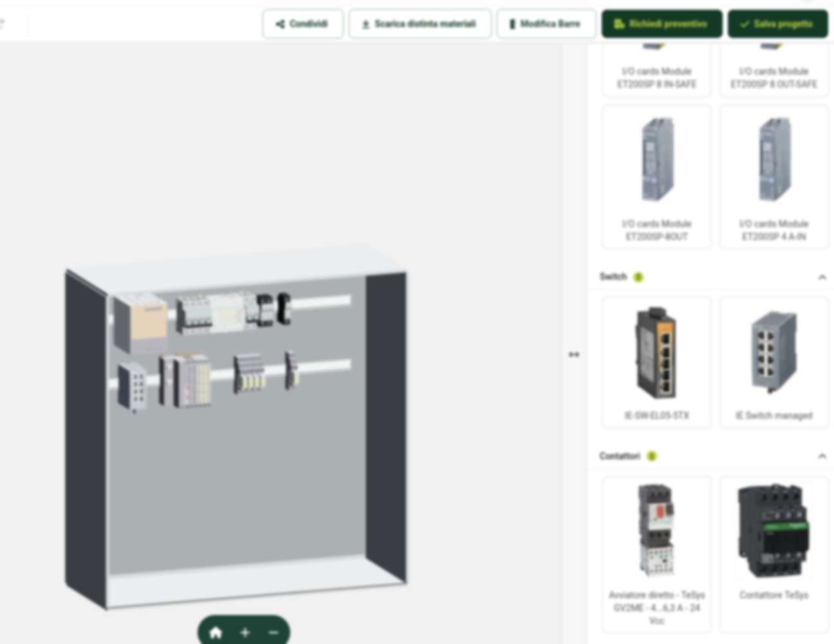
Task: Click the Contattori item count badge
Action: tap(651, 455)
